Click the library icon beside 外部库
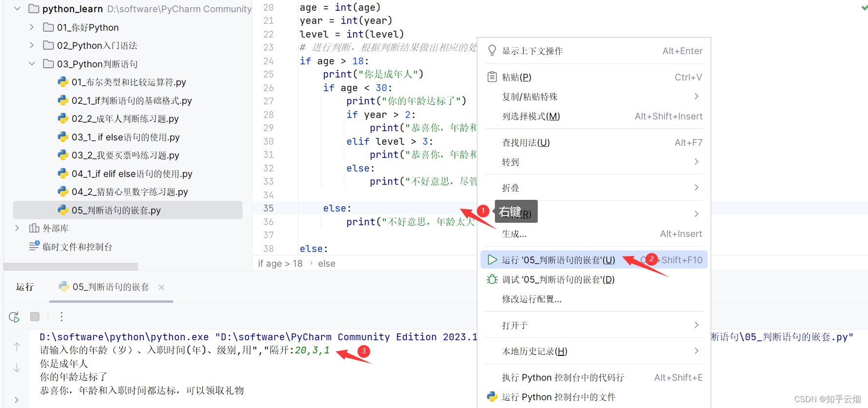 coord(34,228)
